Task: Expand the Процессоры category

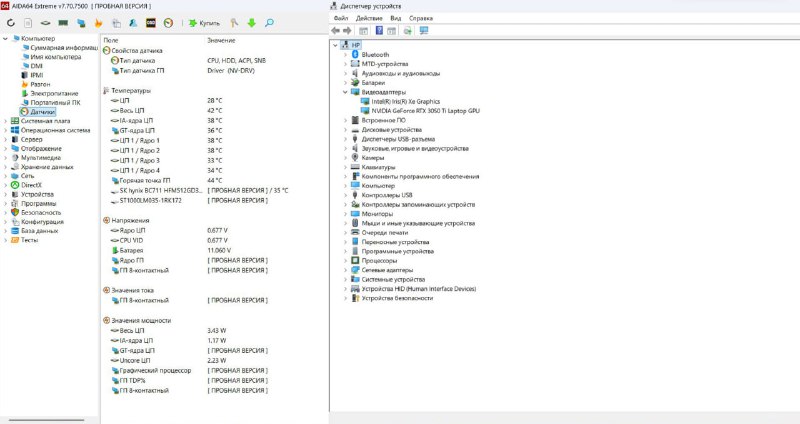Action: point(345,260)
